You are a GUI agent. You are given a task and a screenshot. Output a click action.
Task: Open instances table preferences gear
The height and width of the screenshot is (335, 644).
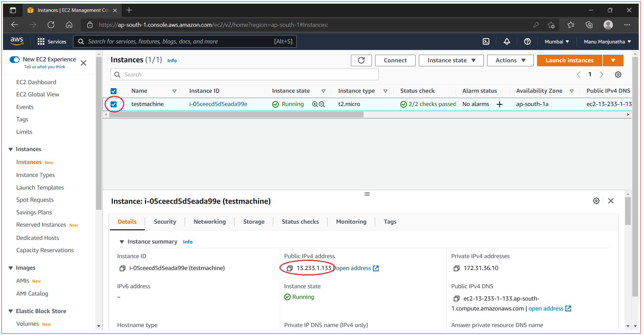pos(618,75)
